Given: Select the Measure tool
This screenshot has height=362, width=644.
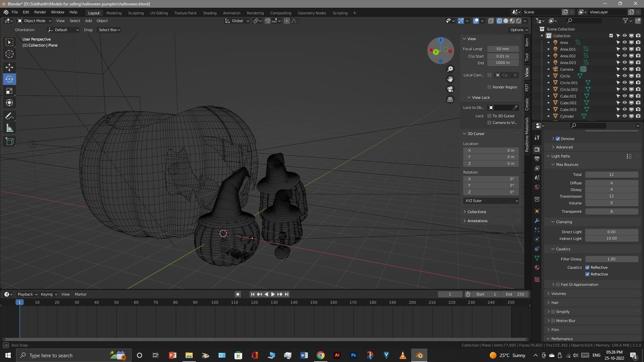Looking at the screenshot, I should [9, 128].
